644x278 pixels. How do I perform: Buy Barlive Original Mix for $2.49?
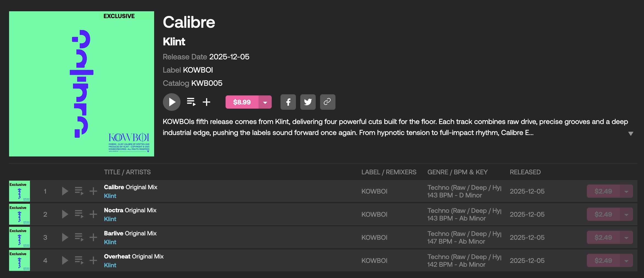point(603,238)
